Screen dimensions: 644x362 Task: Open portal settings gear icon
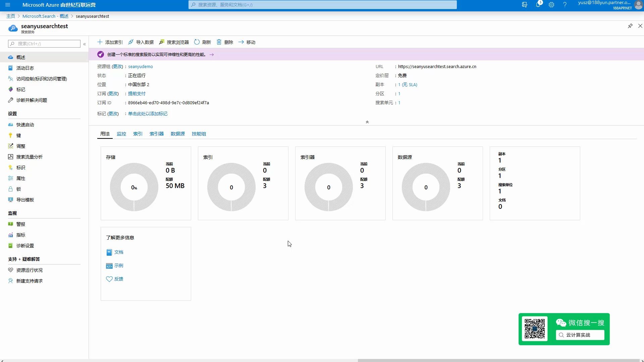(551, 5)
